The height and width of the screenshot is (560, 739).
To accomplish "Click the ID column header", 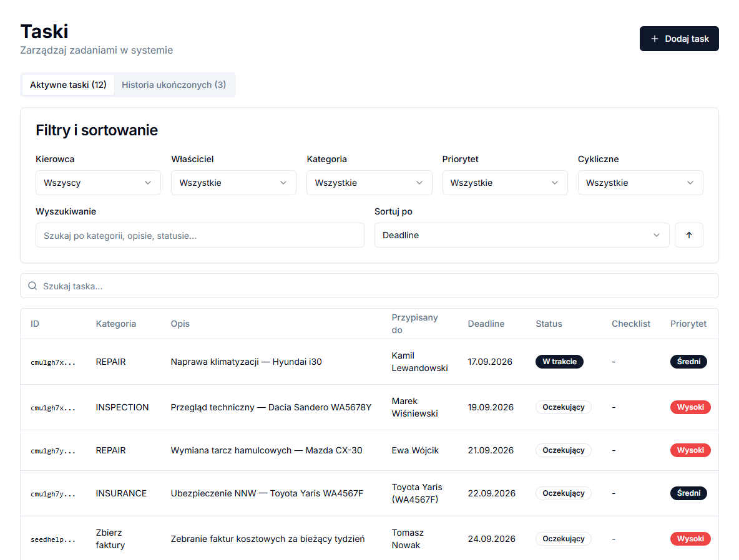I will (x=35, y=324).
